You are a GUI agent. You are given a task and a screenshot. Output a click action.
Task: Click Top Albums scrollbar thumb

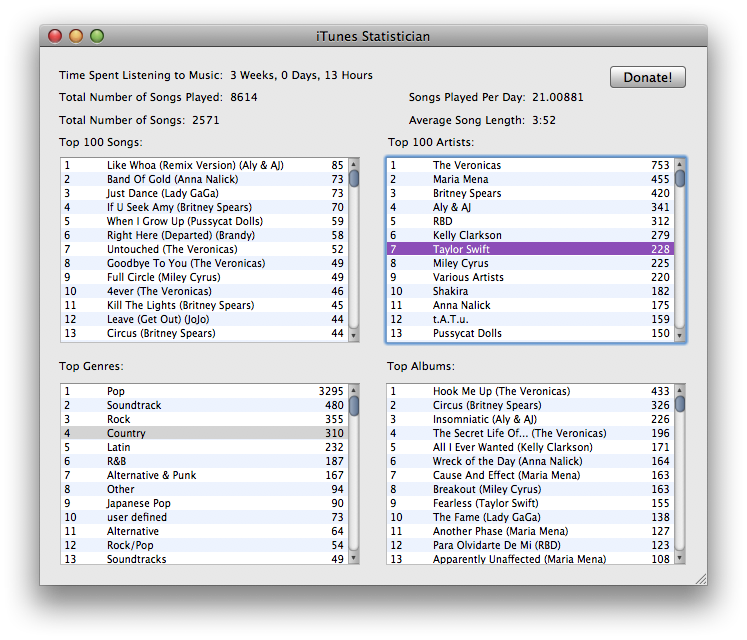[680, 404]
